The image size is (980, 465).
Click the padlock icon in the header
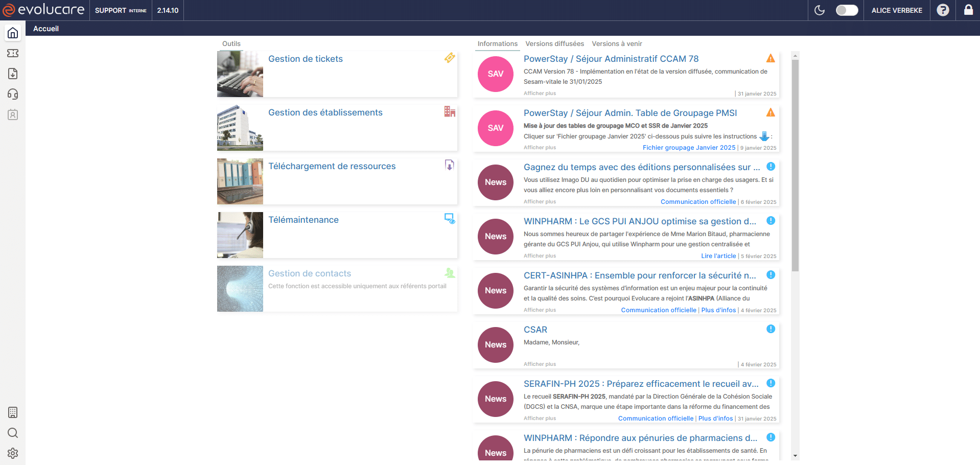[x=968, y=10]
